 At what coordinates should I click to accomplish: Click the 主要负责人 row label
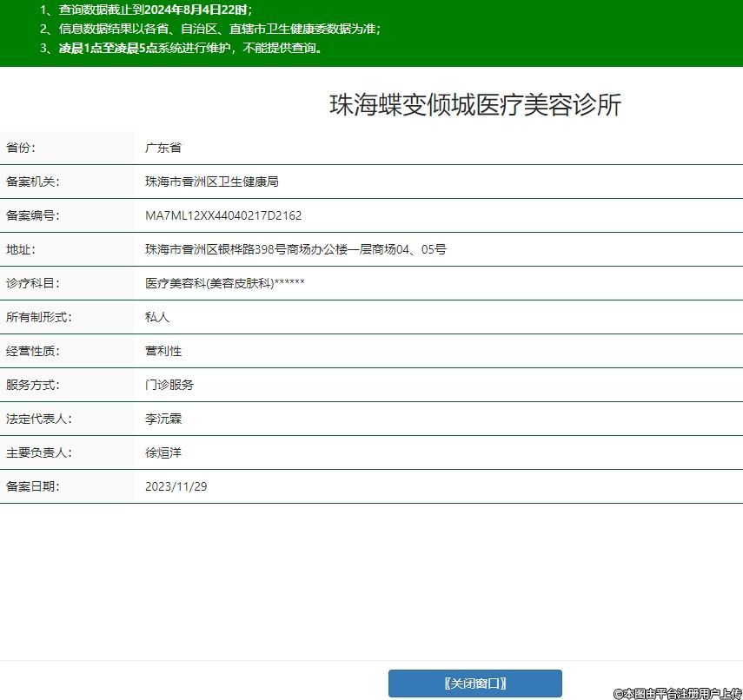pos(38,452)
